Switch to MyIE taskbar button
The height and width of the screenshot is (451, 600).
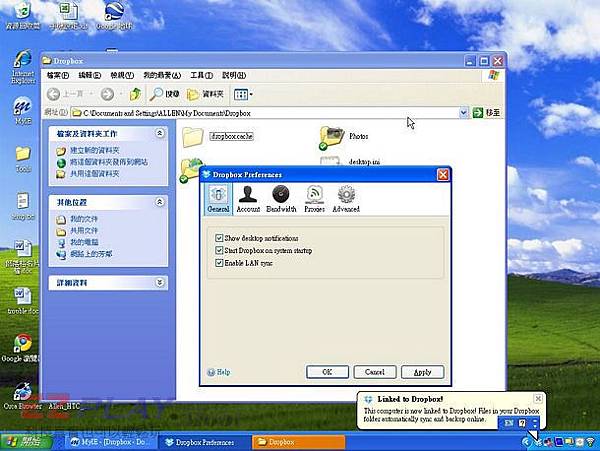point(109,442)
